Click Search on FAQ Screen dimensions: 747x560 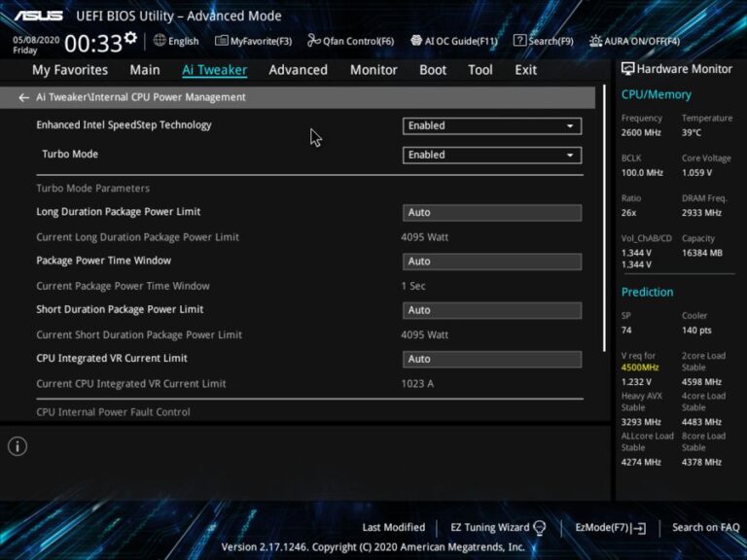pos(706,528)
